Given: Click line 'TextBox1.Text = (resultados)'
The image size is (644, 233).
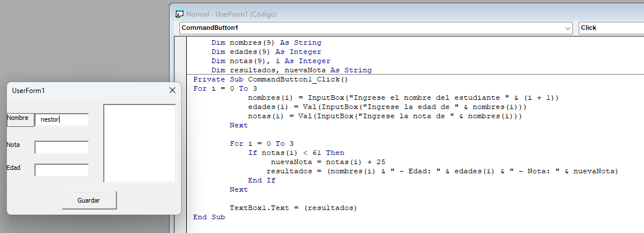Looking at the screenshot, I should click(293, 208).
